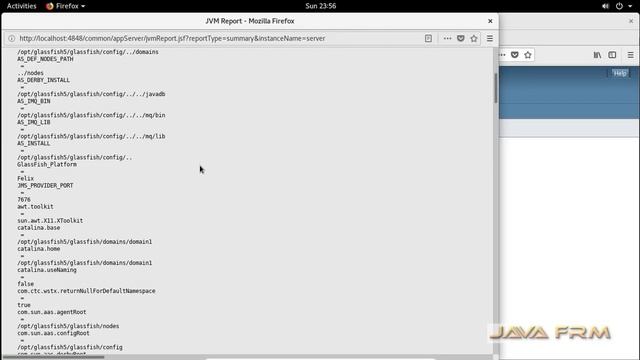Select /opt/glassfish5/glassfish/nodes value line
640x360 pixels.
[x=68, y=327]
